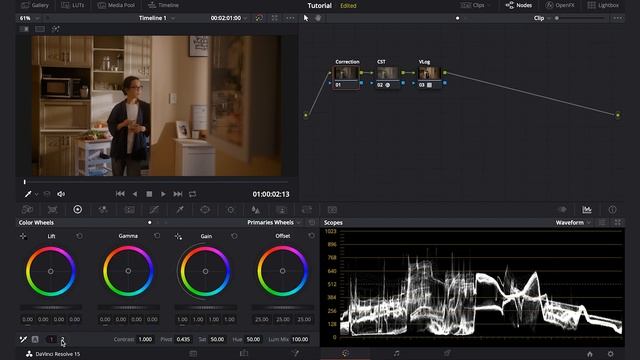Switch to the Fairlight page
This screenshot has height=360, width=640.
(396, 353)
